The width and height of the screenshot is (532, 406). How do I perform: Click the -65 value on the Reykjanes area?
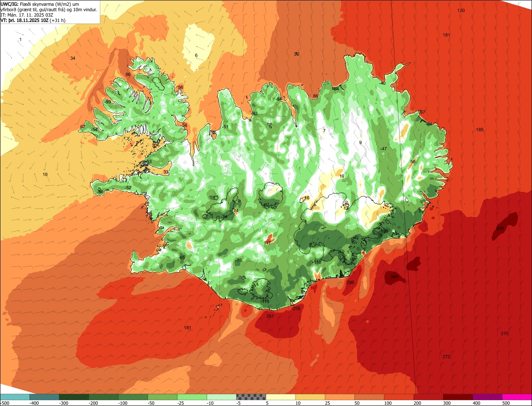click(181, 257)
